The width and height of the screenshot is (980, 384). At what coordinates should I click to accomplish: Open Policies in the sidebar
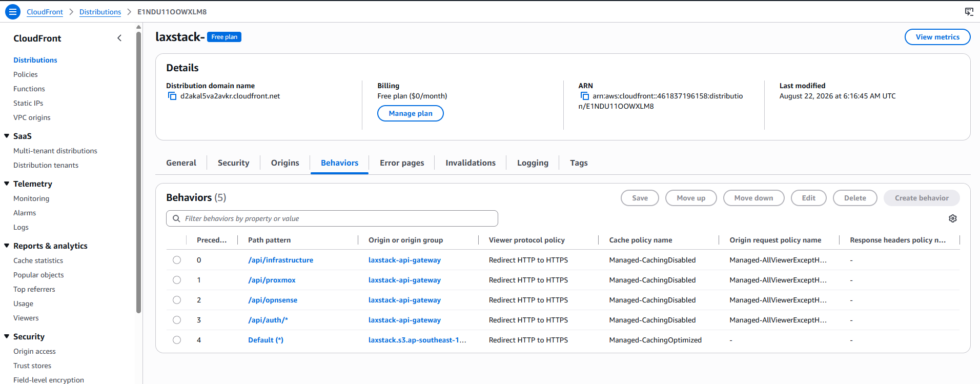[26, 74]
